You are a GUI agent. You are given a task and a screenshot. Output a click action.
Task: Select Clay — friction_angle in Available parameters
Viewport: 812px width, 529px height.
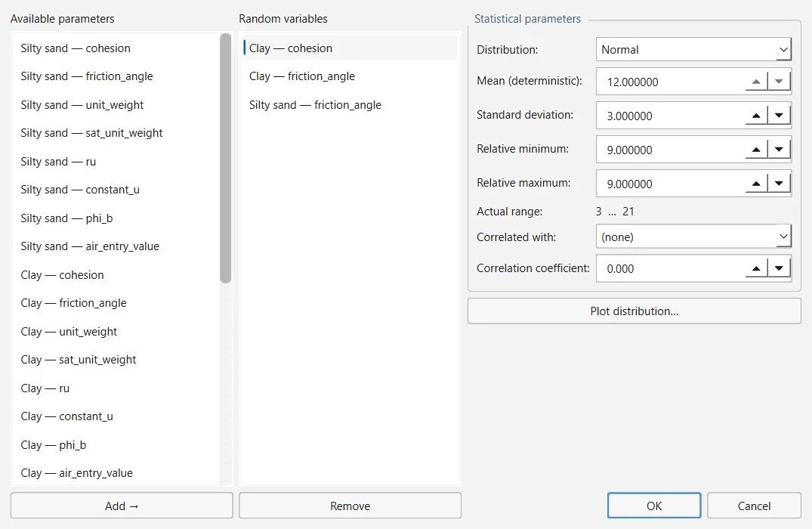pyautogui.click(x=116, y=303)
